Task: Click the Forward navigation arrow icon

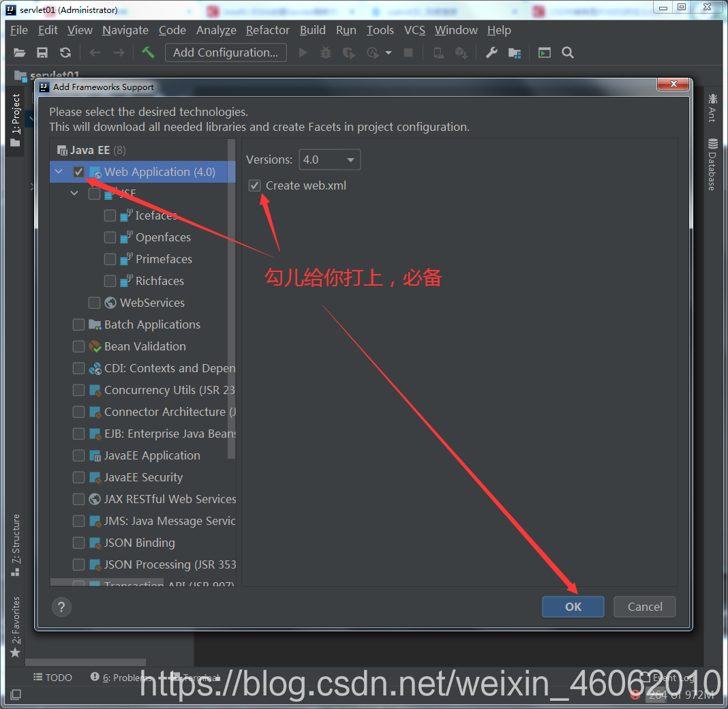Action: [119, 53]
